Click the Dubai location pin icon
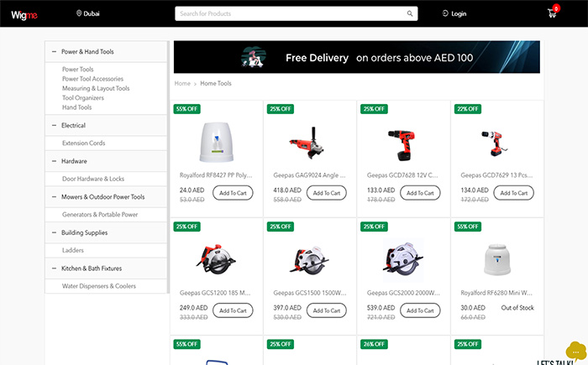588x365 pixels. (x=79, y=13)
